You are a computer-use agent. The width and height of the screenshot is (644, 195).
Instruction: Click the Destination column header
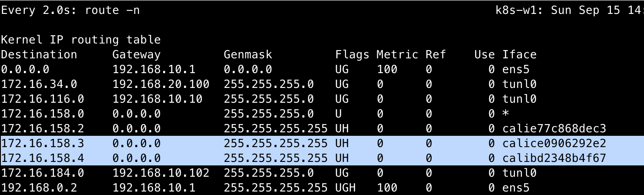click(39, 54)
